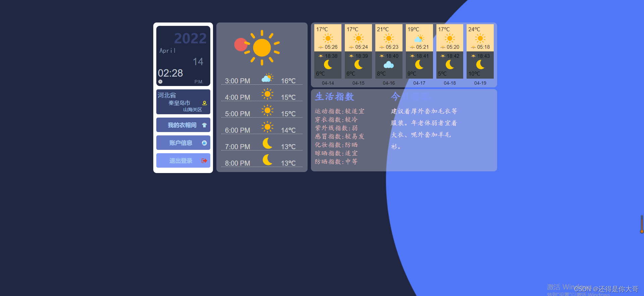Click the clock icon beside P.M.
644x296 pixels.
pyautogui.click(x=160, y=82)
